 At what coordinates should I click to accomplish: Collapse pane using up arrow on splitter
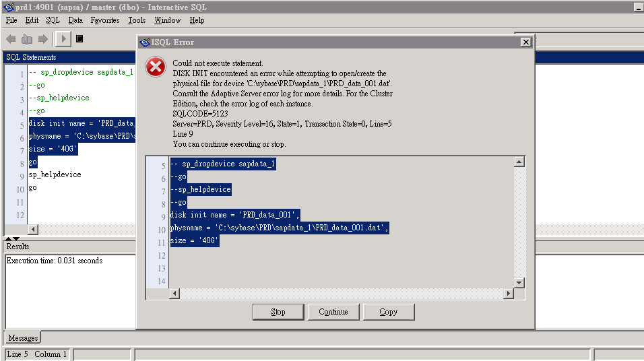point(9,238)
